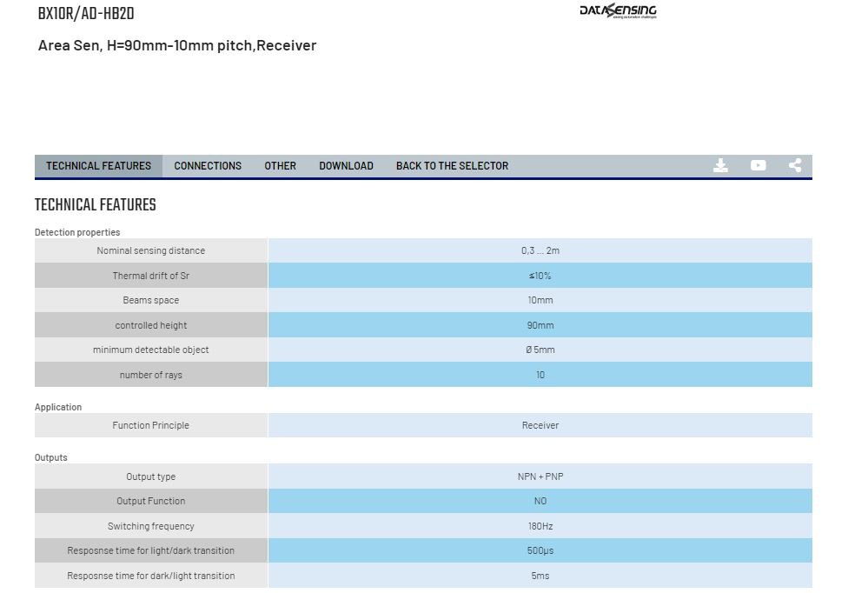Click the Function Principle Receiver value
The width and height of the screenshot is (868, 593).
(x=540, y=425)
